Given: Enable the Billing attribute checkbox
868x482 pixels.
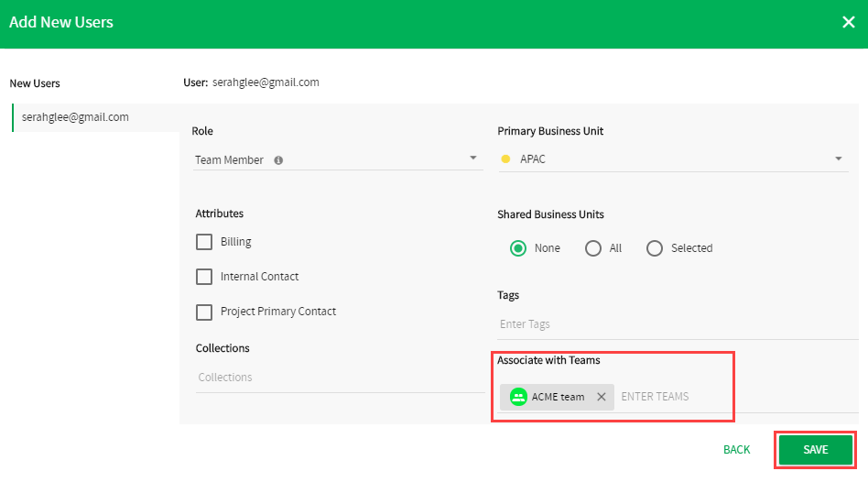Looking at the screenshot, I should click(203, 242).
